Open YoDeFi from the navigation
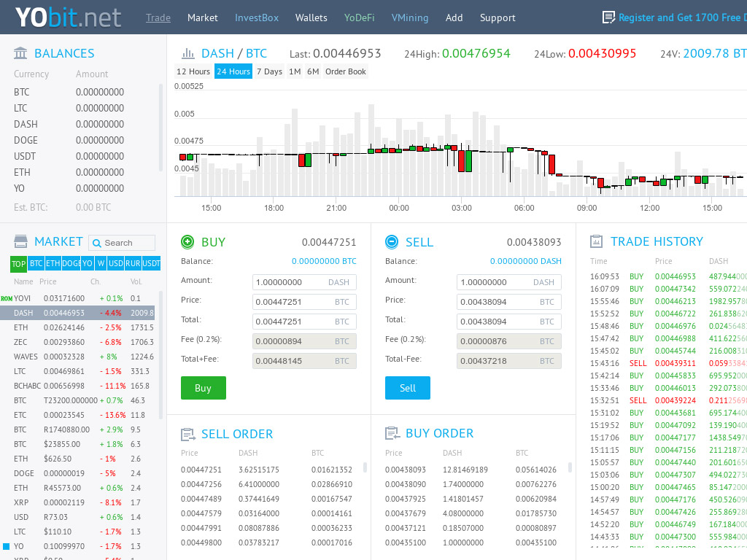Viewport: 747px width, 560px height. pos(359,17)
